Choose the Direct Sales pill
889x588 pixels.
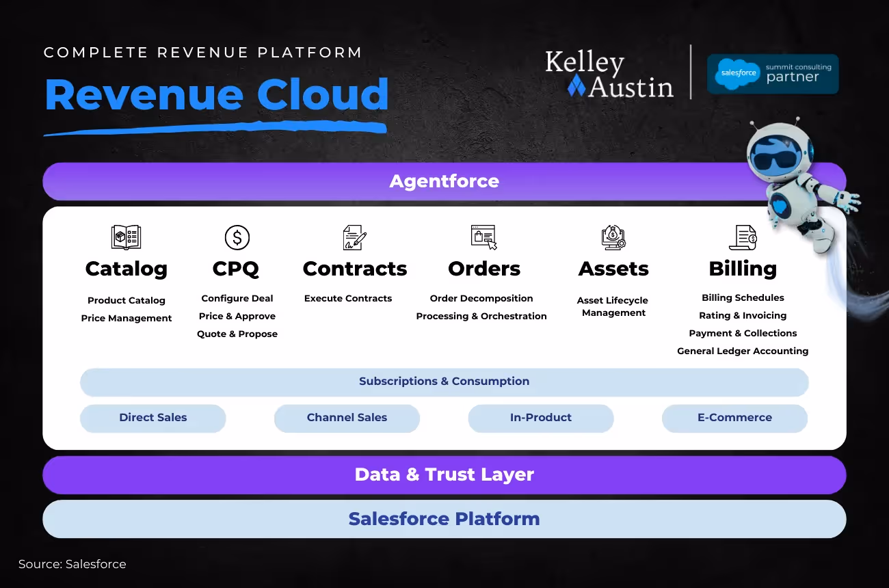pyautogui.click(x=153, y=418)
